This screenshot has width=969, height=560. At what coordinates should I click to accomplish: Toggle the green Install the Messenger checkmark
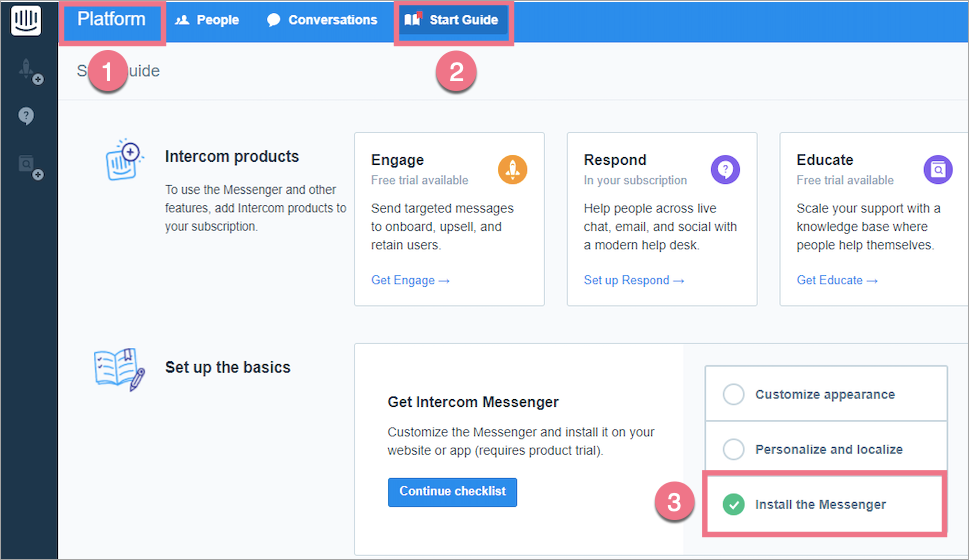(733, 504)
